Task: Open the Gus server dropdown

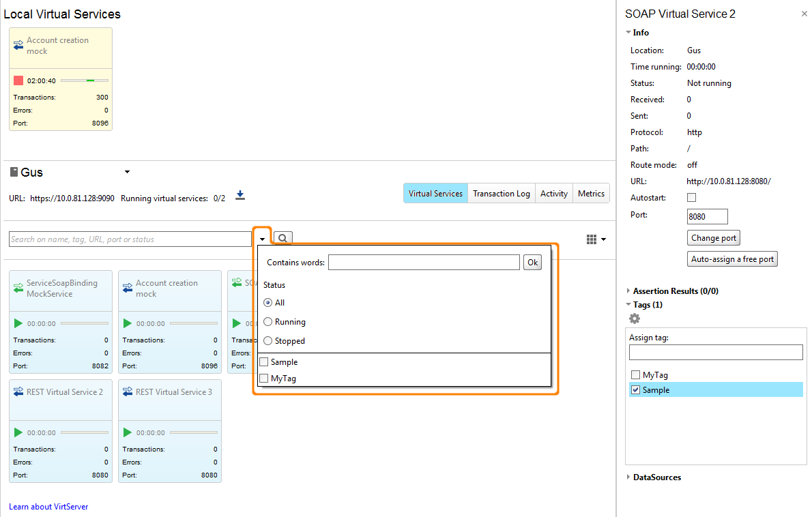Action: (127, 172)
